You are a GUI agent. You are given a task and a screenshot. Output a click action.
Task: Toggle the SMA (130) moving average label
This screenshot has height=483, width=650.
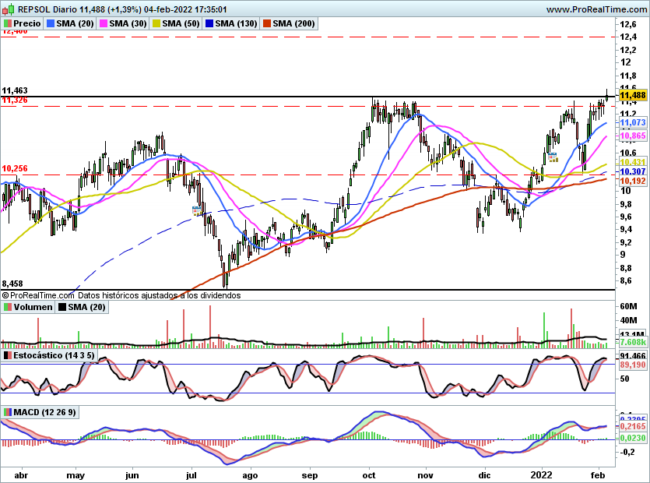click(x=238, y=22)
